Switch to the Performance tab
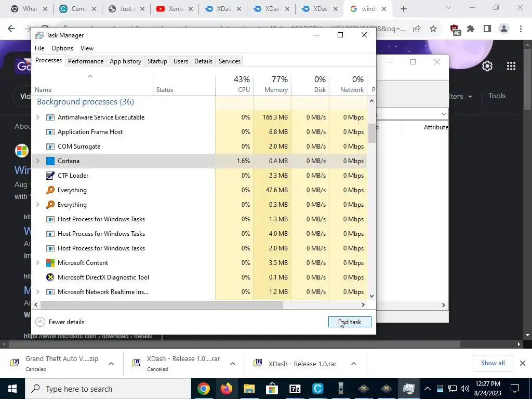532x399 pixels. click(x=86, y=61)
